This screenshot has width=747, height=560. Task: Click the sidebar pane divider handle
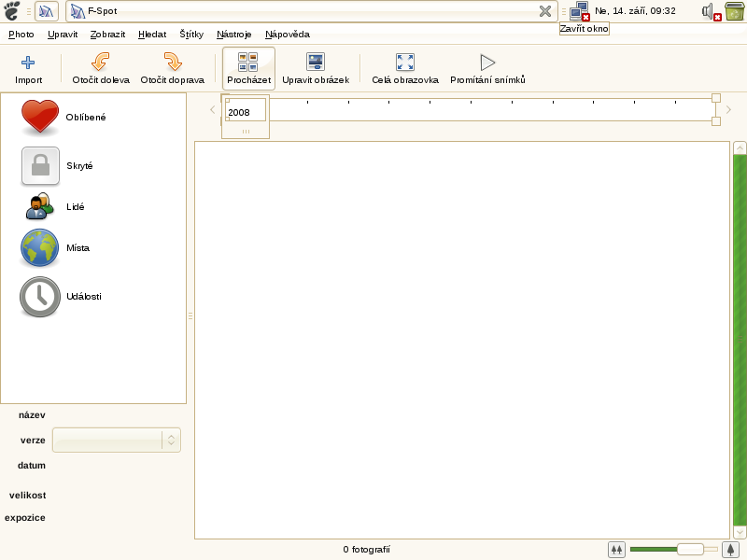[190, 315]
